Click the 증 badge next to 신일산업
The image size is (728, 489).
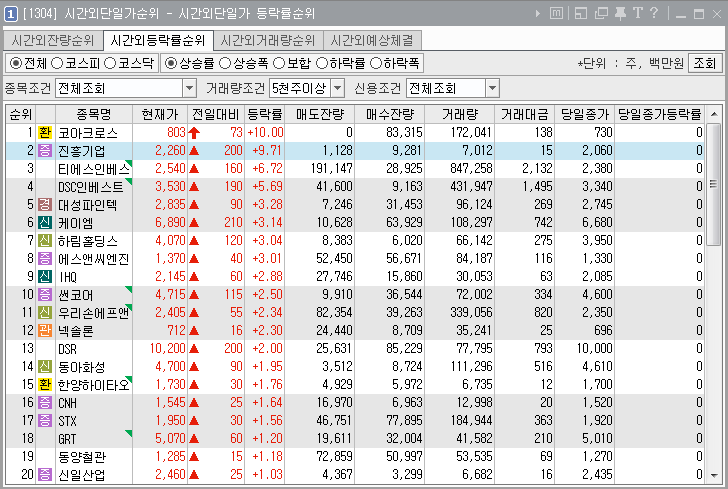tap(45, 474)
